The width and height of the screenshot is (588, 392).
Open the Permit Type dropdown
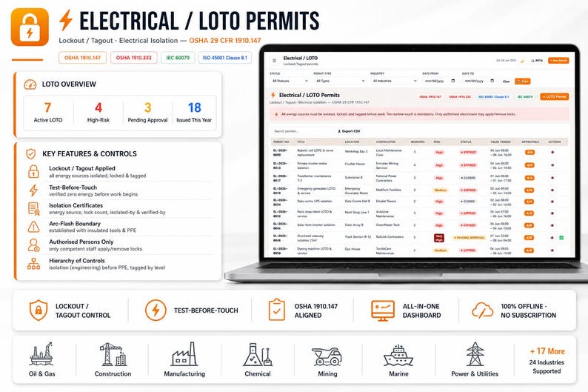(339, 81)
